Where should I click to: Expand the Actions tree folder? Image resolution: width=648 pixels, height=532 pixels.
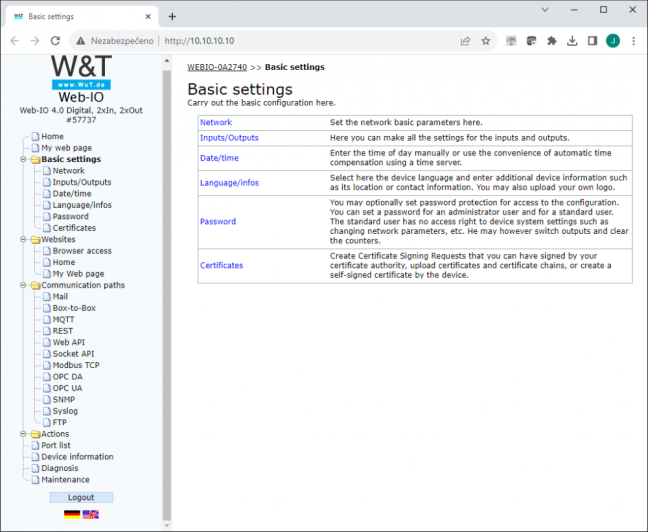[23, 434]
